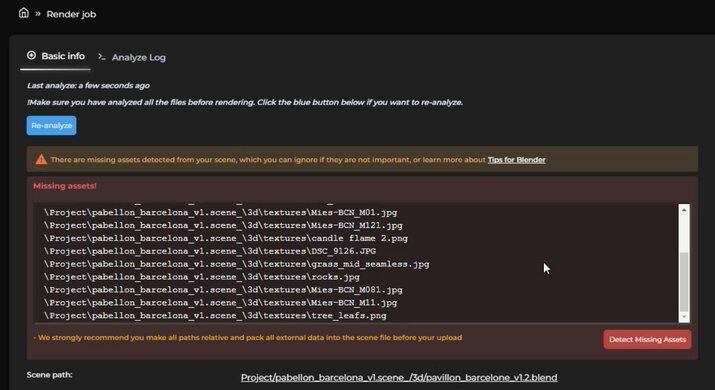Viewport: 715px width, 390px height.
Task: Click the Detect Missing Assets button
Action: 647,339
